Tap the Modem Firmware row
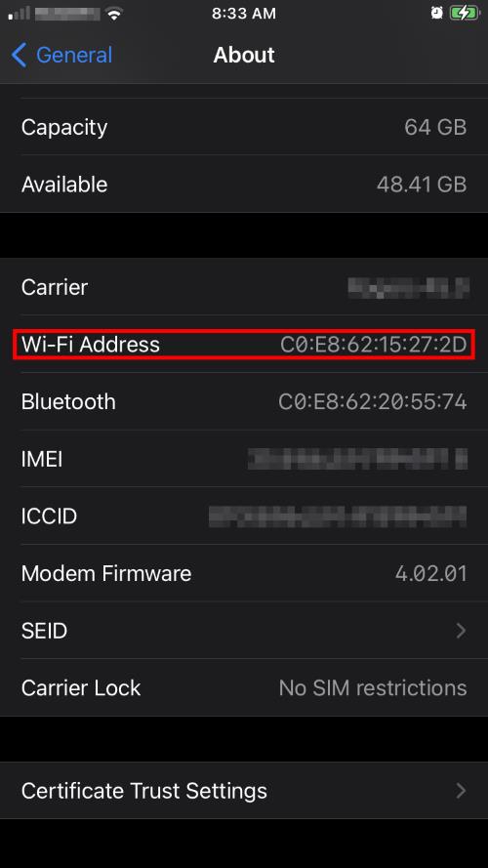The height and width of the screenshot is (868, 488). point(244,573)
